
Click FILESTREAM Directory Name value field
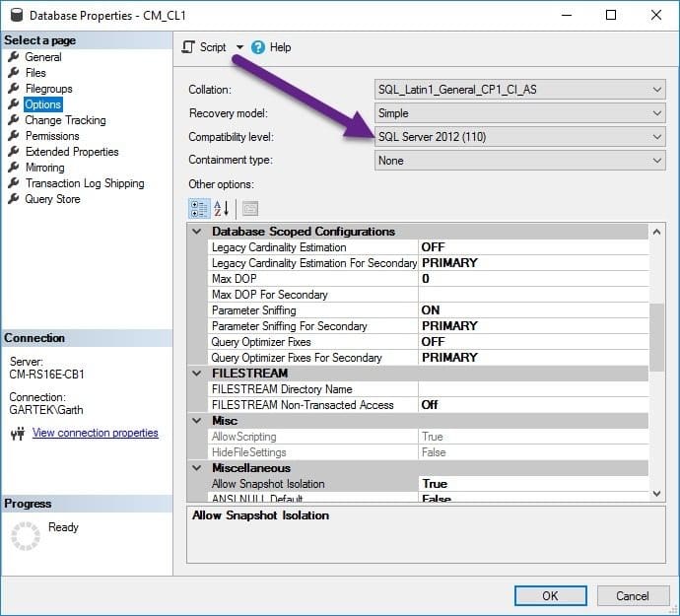[x=533, y=388]
